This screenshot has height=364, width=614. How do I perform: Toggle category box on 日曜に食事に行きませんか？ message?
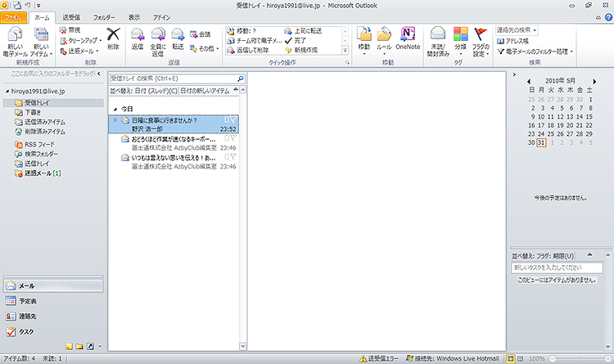(227, 119)
